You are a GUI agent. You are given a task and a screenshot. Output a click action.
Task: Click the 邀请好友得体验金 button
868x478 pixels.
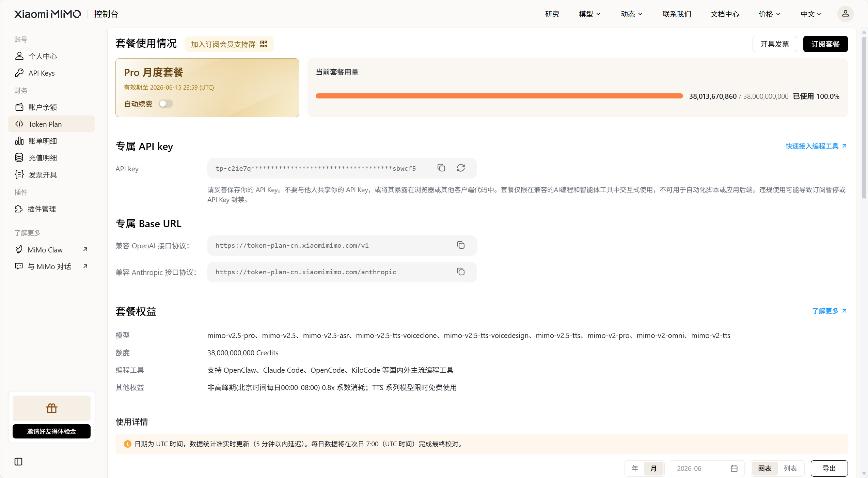coord(51,431)
